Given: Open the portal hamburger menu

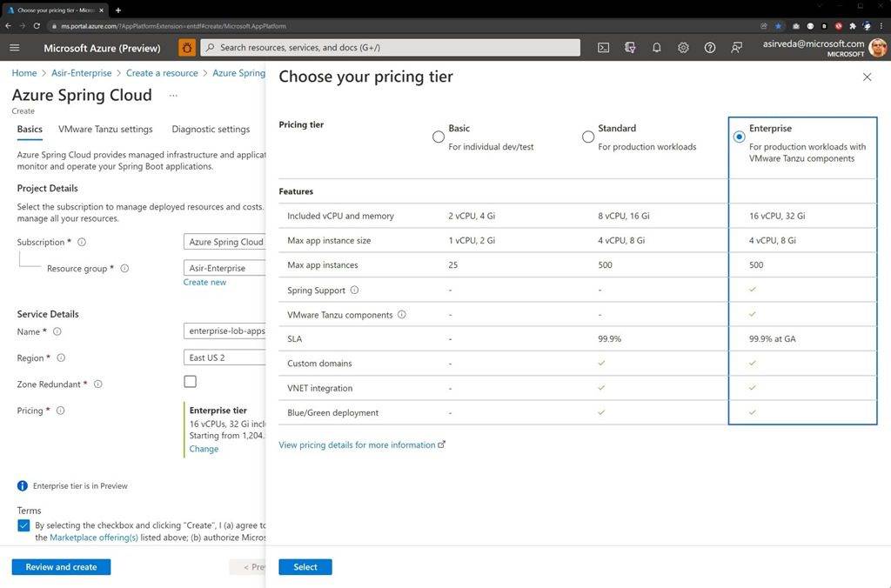Looking at the screenshot, I should point(15,48).
